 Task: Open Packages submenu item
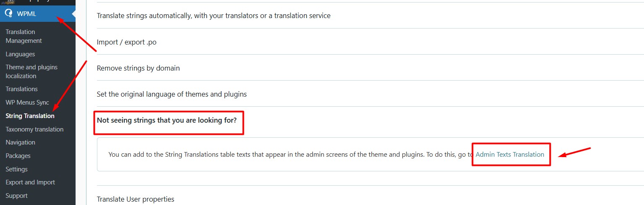[18, 156]
